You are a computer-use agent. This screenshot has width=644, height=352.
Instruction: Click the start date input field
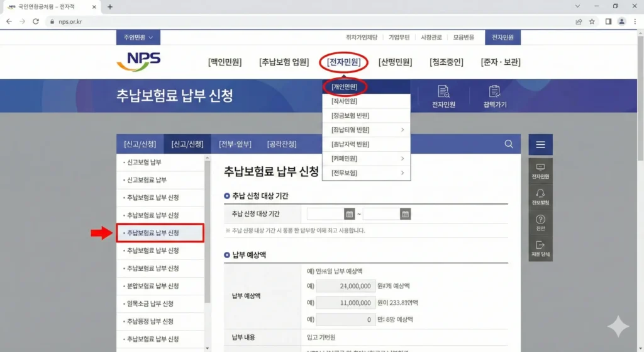pyautogui.click(x=325, y=214)
